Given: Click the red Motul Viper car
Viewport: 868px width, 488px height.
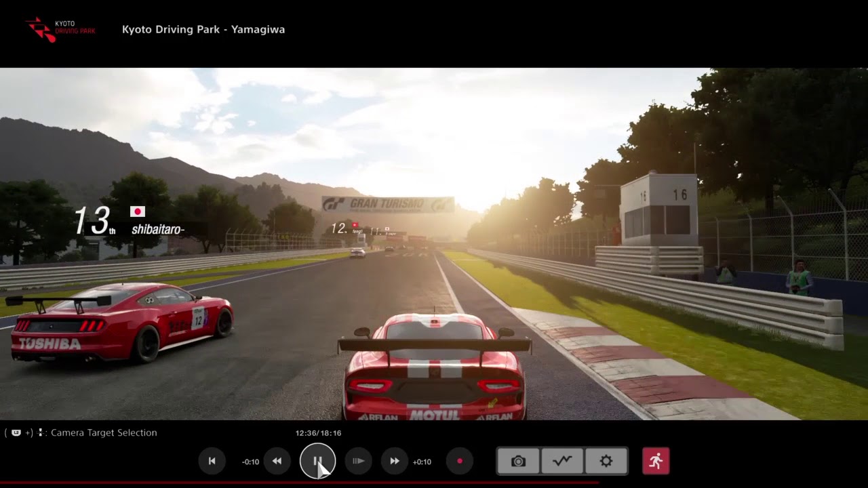Looking at the screenshot, I should tap(434, 366).
